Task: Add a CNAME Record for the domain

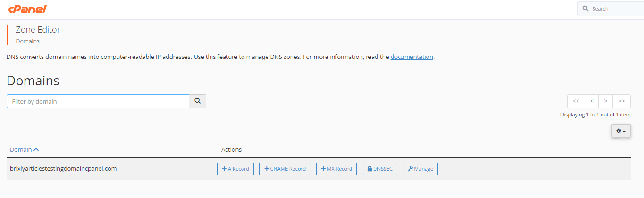Action: 285,169
